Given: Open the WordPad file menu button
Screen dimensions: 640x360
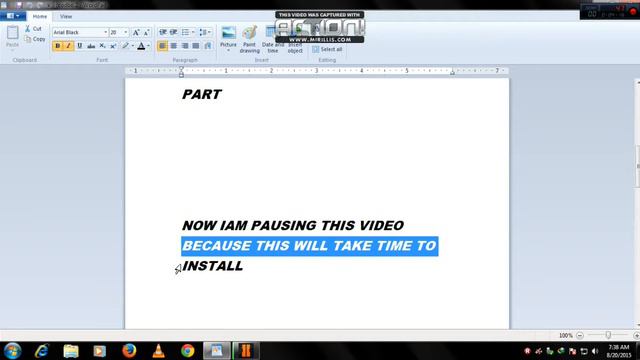Looking at the screenshot, I should click(x=13, y=16).
